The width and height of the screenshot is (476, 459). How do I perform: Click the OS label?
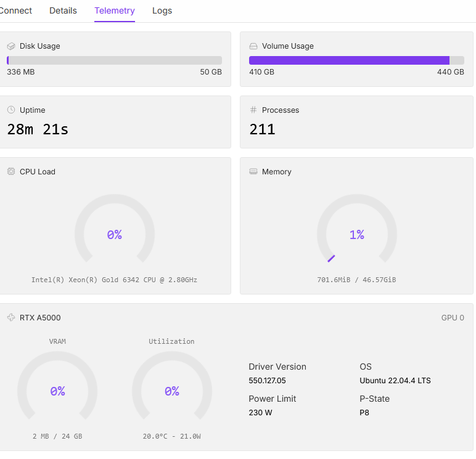pyautogui.click(x=366, y=367)
